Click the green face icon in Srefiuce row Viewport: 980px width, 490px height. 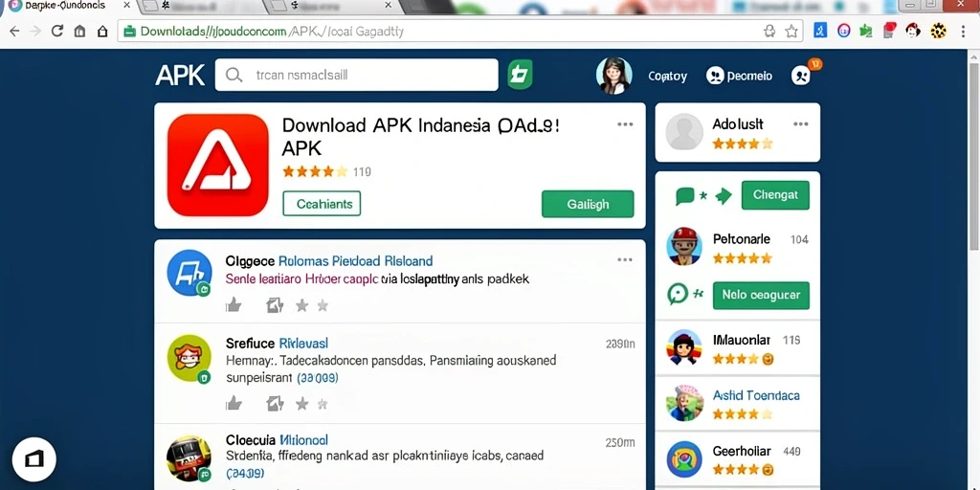tap(189, 358)
